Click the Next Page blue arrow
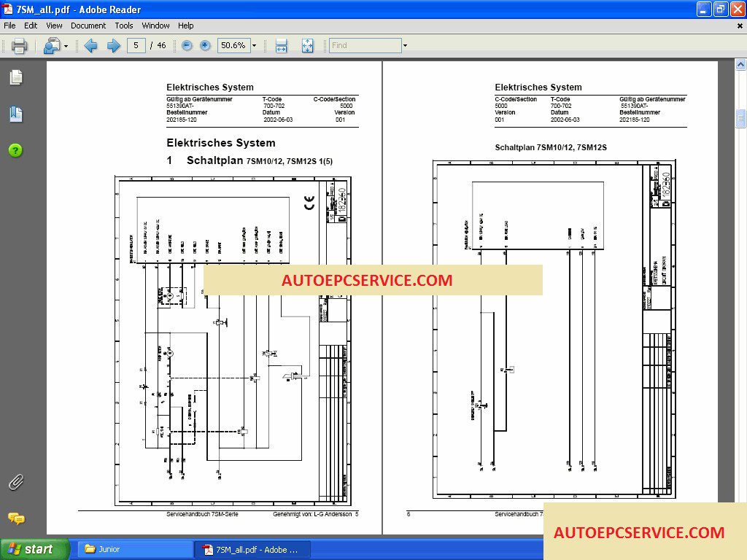This screenshot has width=747, height=560. coord(112,45)
